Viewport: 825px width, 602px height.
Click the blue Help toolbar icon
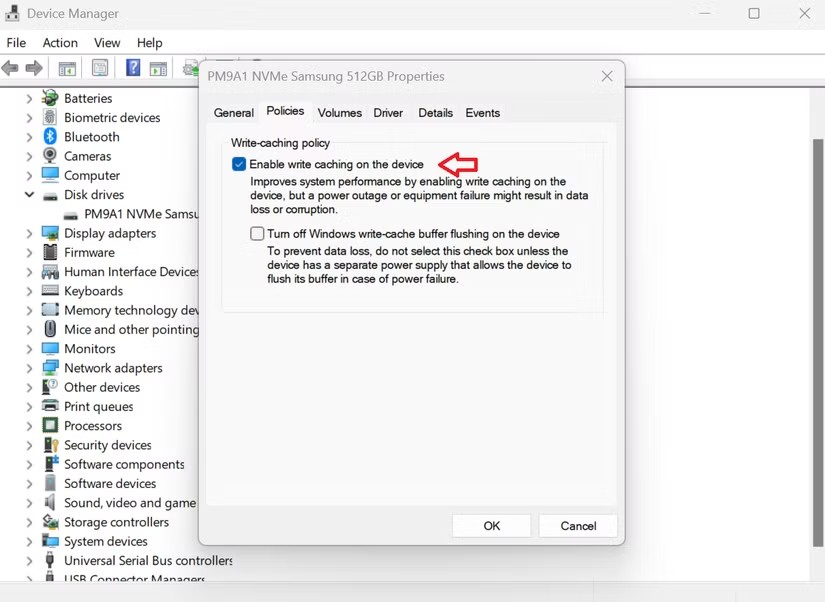[x=132, y=68]
